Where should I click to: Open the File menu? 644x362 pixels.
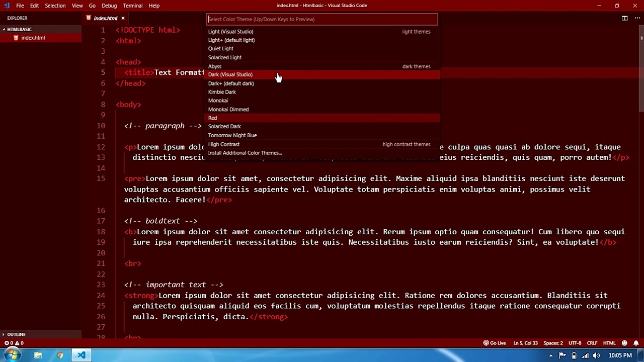click(20, 6)
